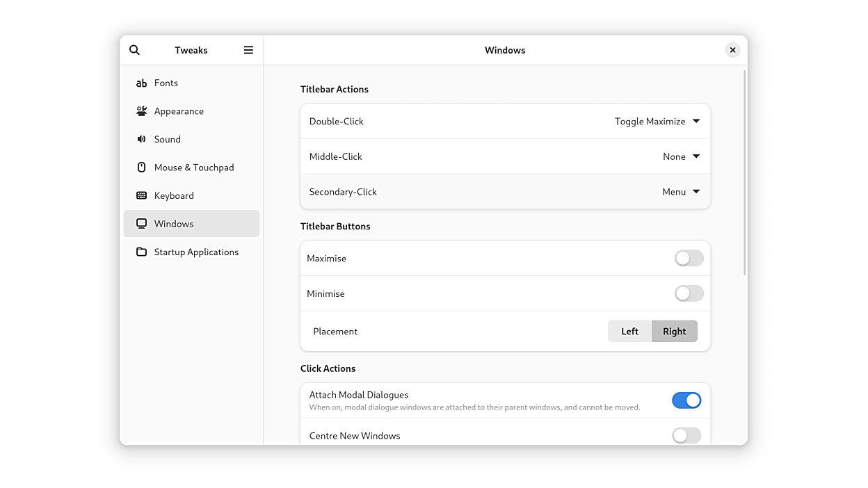868x488 pixels.
Task: Click the Mouse & Touchpad sidebar icon
Action: 141,168
